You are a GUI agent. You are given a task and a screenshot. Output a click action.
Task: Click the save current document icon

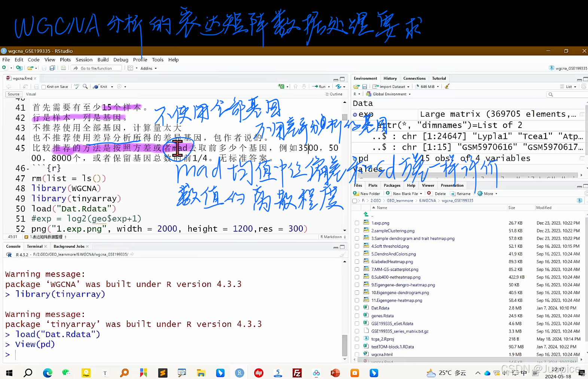pos(44,68)
